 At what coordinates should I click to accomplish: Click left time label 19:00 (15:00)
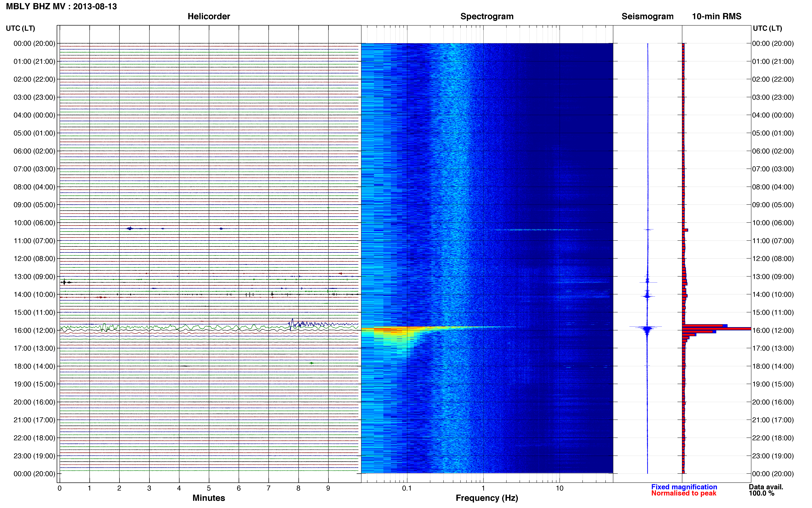pyautogui.click(x=34, y=384)
